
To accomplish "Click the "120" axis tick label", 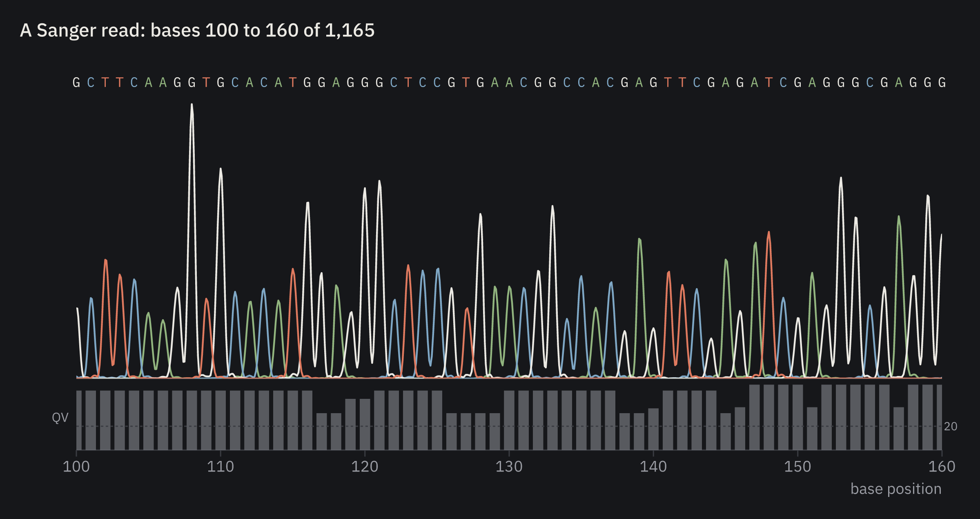I will (365, 467).
